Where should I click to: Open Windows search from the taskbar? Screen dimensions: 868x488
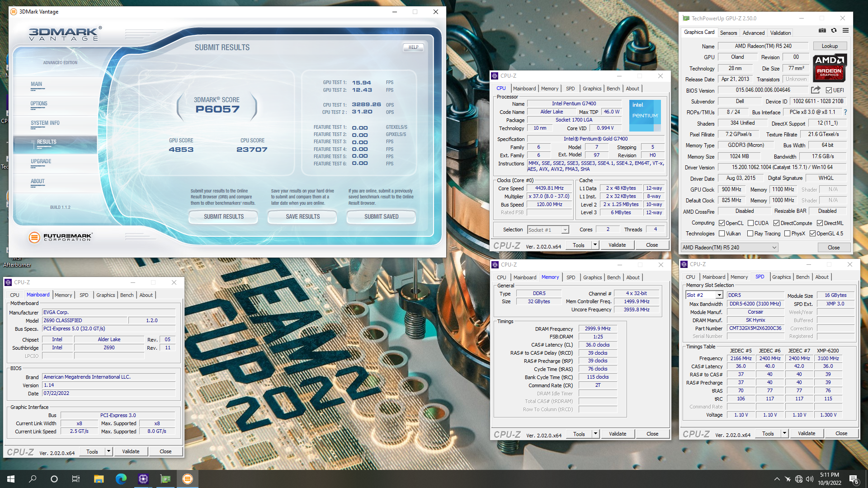[x=33, y=479]
